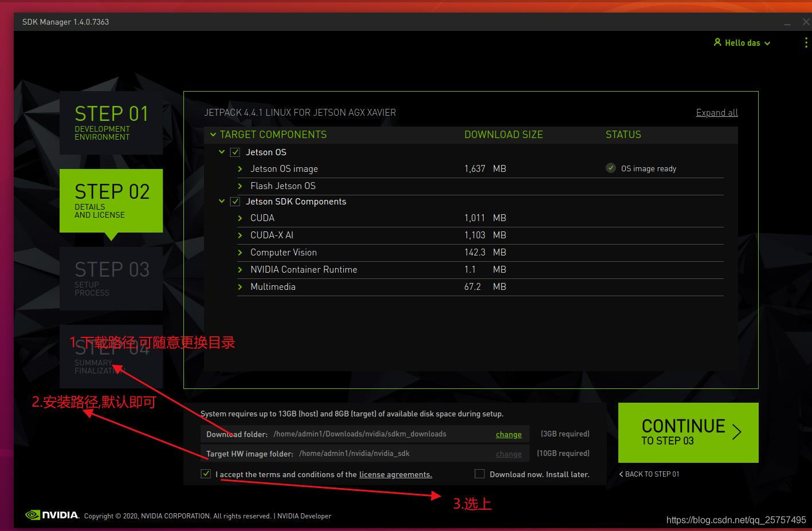Expand the CUDA-X AI row

click(x=240, y=235)
